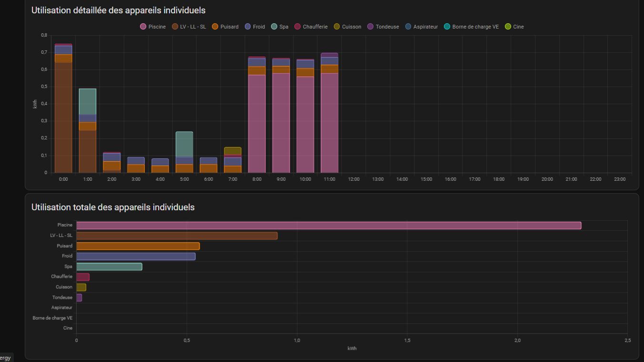Screen dimensions: 644x362
Task: Click the 'Piscine' row label in total usage chart
Action: tap(65, 225)
